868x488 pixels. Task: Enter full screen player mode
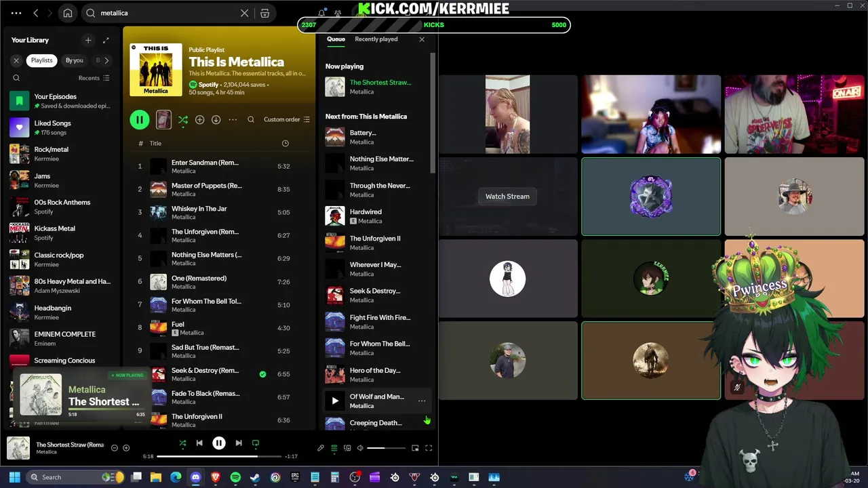[x=429, y=448]
